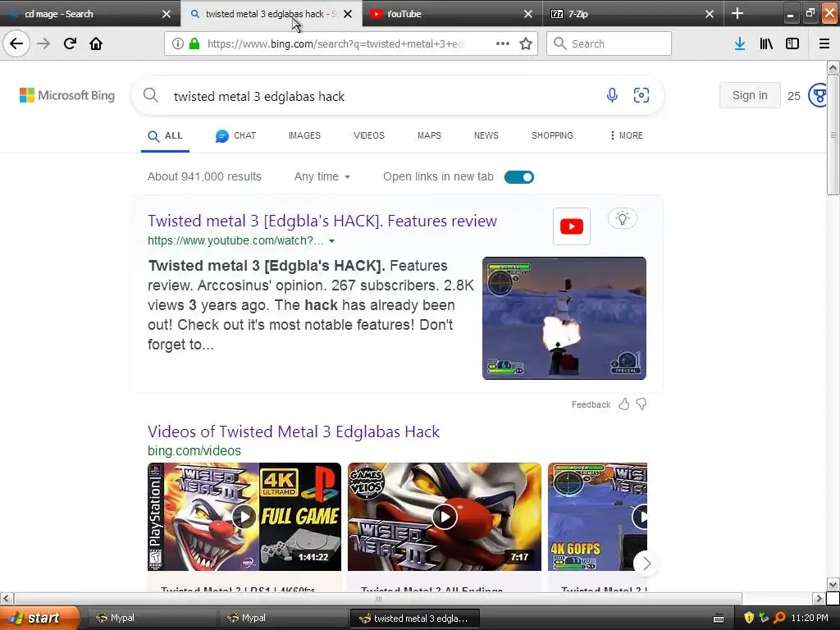Select the NEWS search tab
Screen dimensions: 840x630
(486, 135)
